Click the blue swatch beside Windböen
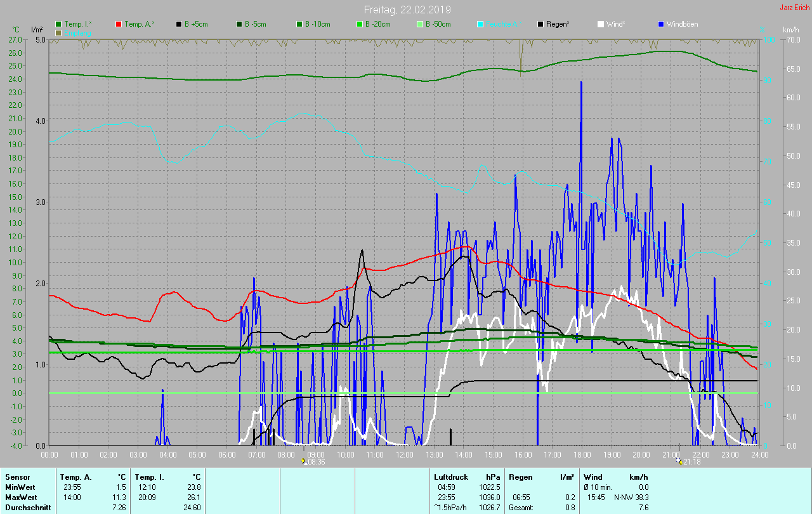 tap(660, 24)
